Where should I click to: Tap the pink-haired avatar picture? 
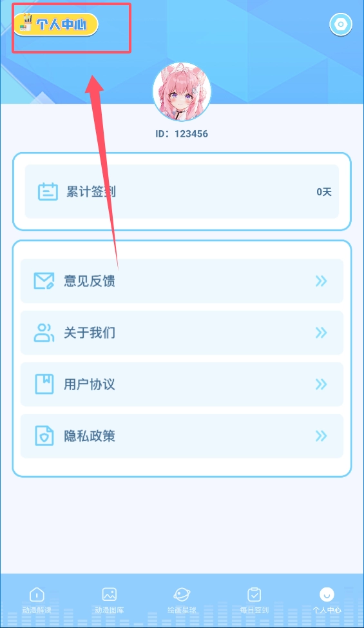click(x=182, y=92)
